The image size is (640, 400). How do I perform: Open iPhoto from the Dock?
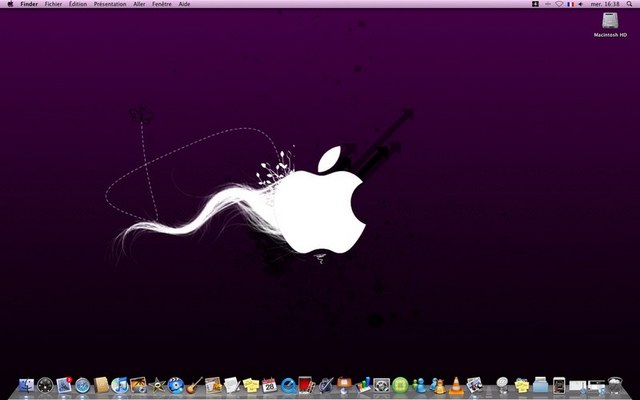(138, 385)
